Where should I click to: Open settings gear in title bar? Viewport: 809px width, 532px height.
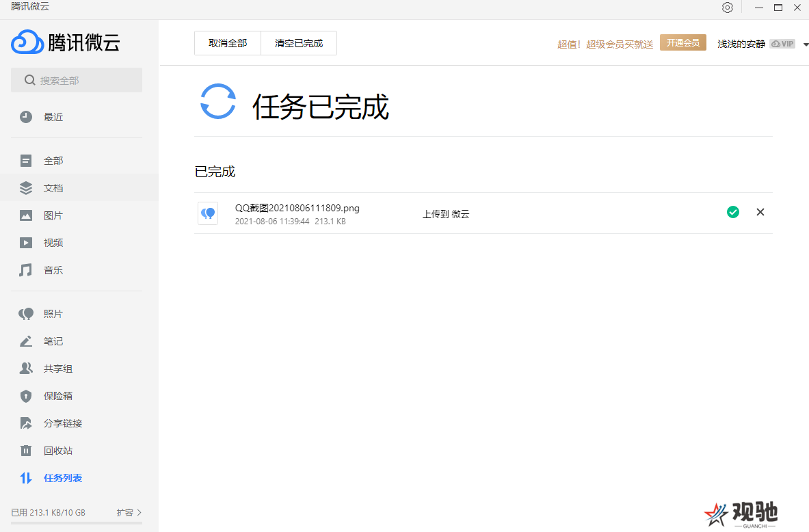click(x=728, y=8)
